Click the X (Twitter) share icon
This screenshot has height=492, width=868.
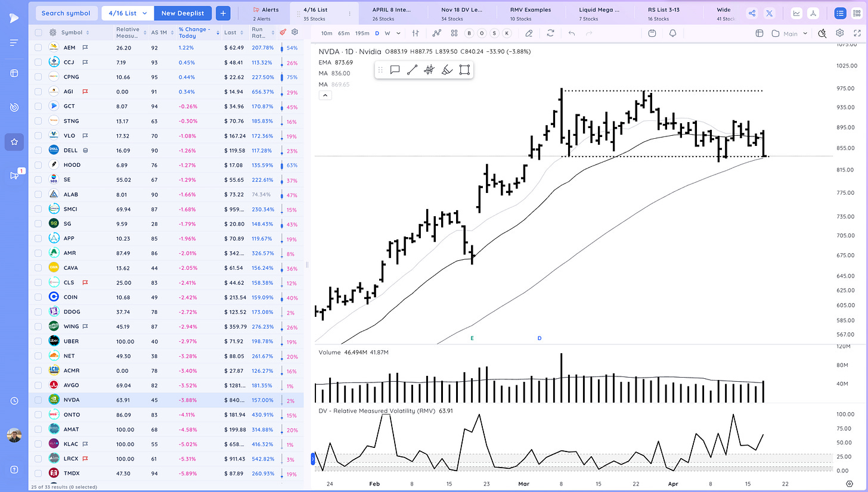tap(770, 13)
